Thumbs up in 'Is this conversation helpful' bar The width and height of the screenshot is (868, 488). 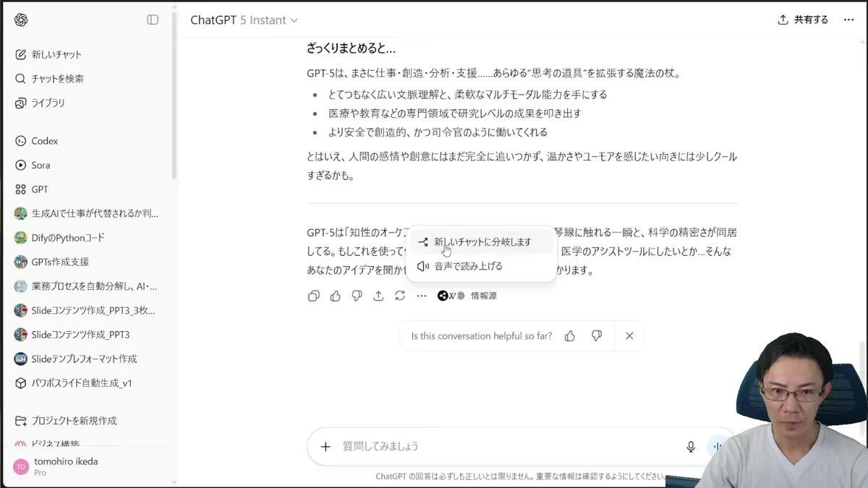point(570,336)
